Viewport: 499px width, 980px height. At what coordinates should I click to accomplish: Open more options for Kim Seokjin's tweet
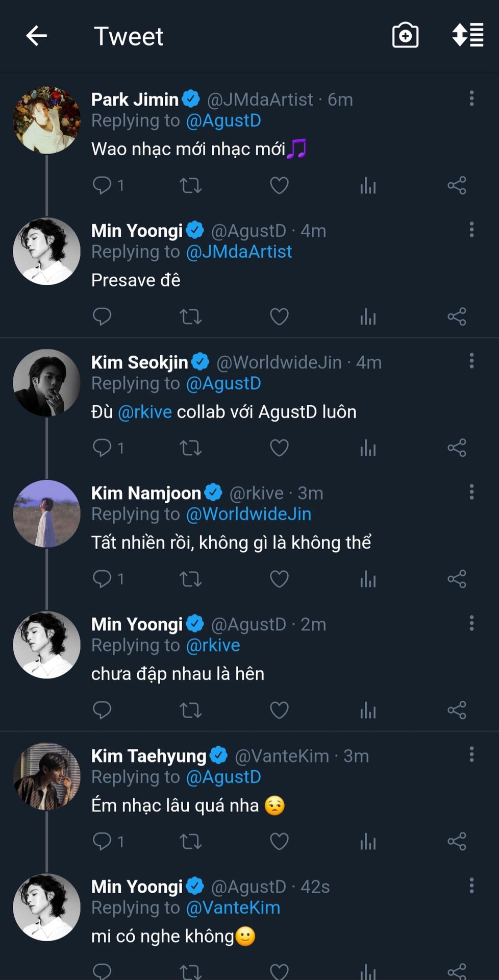[x=471, y=361]
